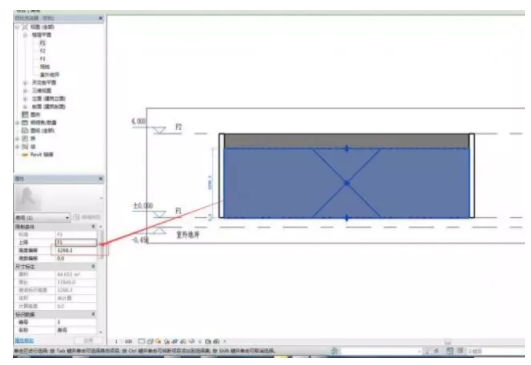Screen dimensions: 531x365
Task: Click the 编号 number field with value 1
Action: point(76,322)
